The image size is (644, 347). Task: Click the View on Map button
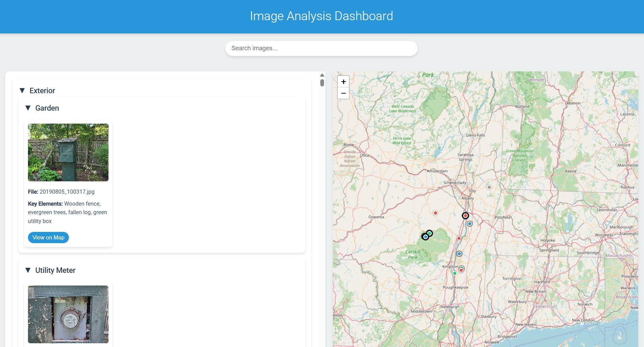(48, 237)
